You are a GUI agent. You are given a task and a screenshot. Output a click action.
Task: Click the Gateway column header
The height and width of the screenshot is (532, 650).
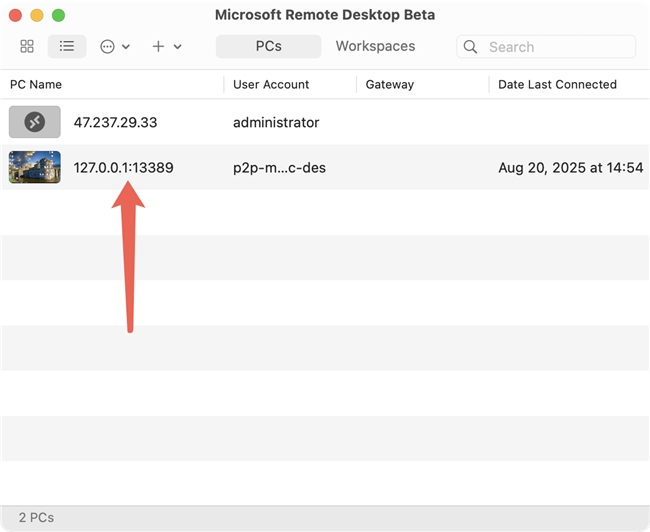click(390, 85)
